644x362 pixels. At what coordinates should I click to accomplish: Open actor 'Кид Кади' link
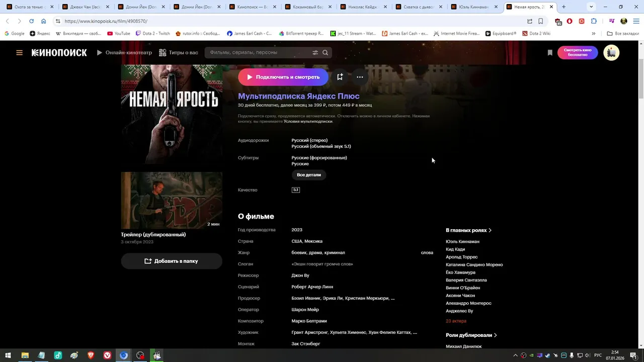pyautogui.click(x=455, y=249)
